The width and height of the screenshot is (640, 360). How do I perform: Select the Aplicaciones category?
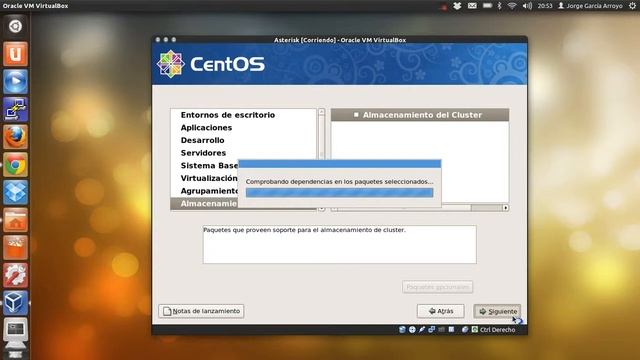206,128
